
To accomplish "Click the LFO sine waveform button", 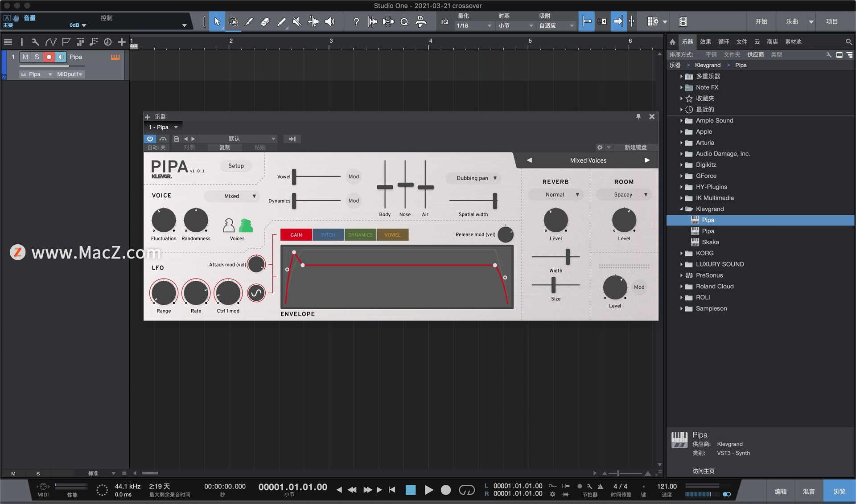I will (256, 293).
